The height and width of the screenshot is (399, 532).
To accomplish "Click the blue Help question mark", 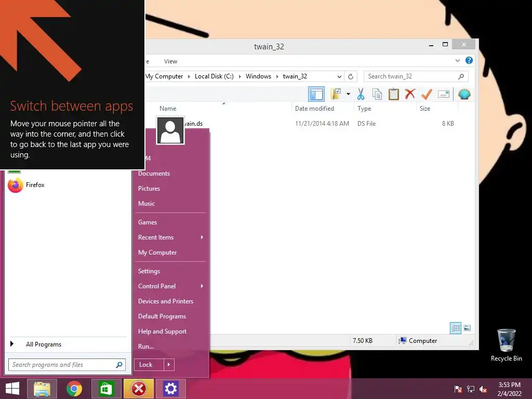I will point(469,60).
